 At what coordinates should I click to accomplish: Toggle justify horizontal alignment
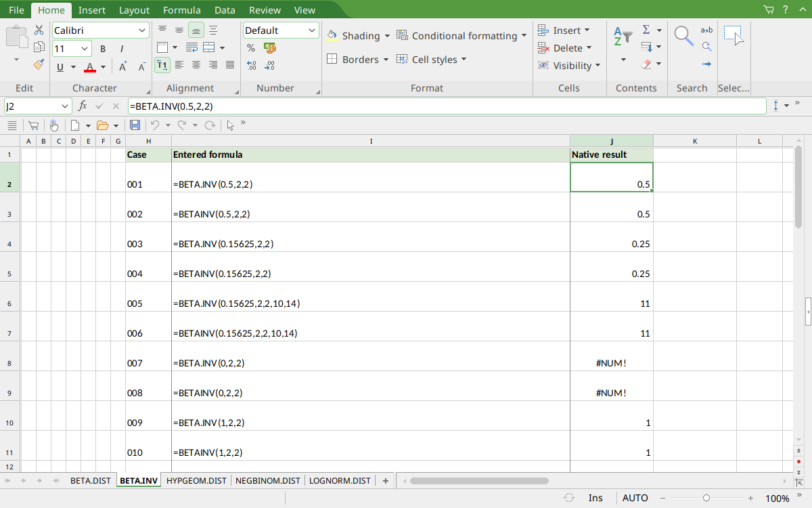(x=230, y=65)
